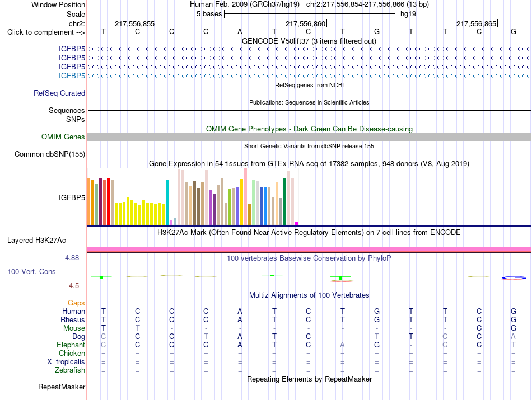Click the chr2:217,556,854-217,556,866 position text
Screen dimensions: 532x400
coord(355,4)
